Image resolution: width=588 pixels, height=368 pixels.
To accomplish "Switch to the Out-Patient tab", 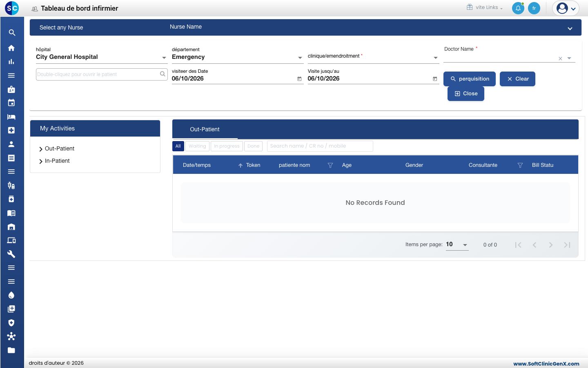I will pyautogui.click(x=205, y=129).
